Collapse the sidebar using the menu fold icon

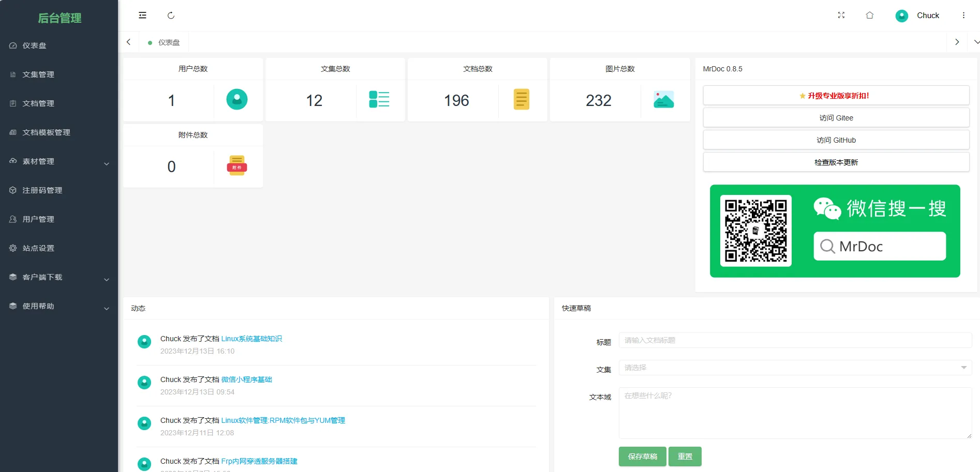click(x=142, y=16)
